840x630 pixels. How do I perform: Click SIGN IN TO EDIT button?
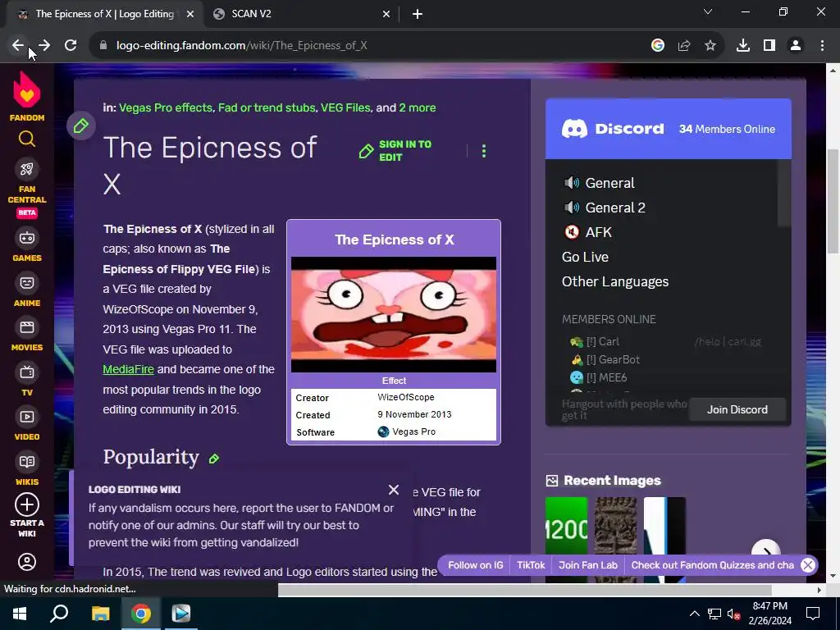395,151
